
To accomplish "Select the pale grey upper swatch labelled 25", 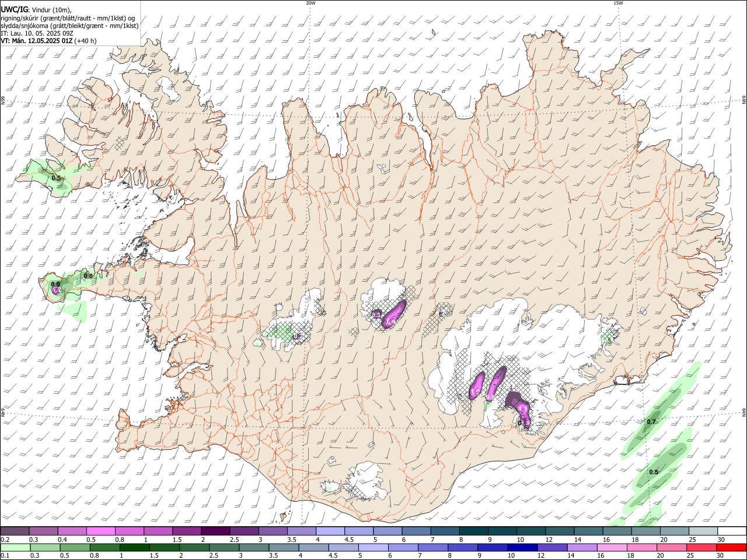I will pyautogui.click(x=703, y=531).
